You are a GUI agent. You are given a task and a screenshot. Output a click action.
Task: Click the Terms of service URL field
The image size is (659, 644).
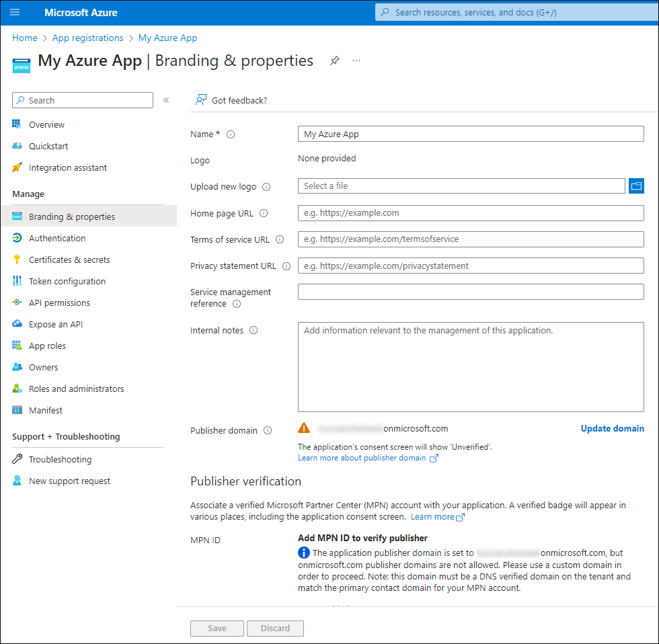[x=471, y=239]
